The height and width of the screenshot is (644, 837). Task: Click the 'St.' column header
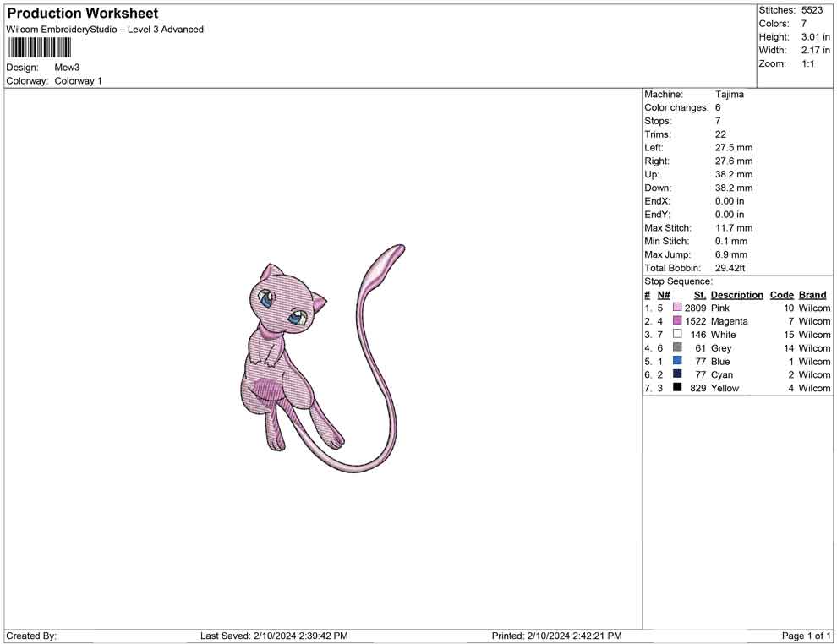click(x=700, y=295)
